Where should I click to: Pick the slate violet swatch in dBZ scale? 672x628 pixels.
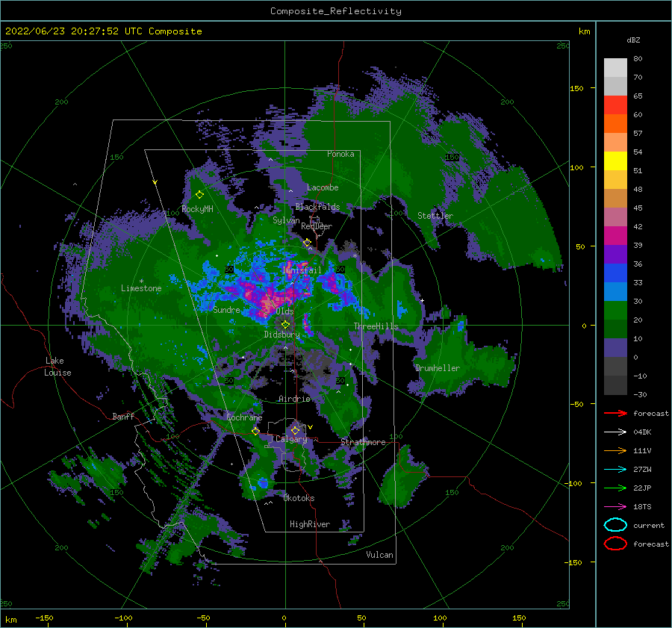pyautogui.click(x=615, y=348)
